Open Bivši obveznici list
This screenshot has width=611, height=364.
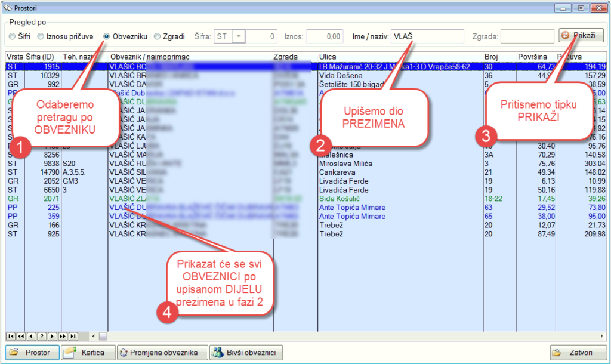(246, 353)
